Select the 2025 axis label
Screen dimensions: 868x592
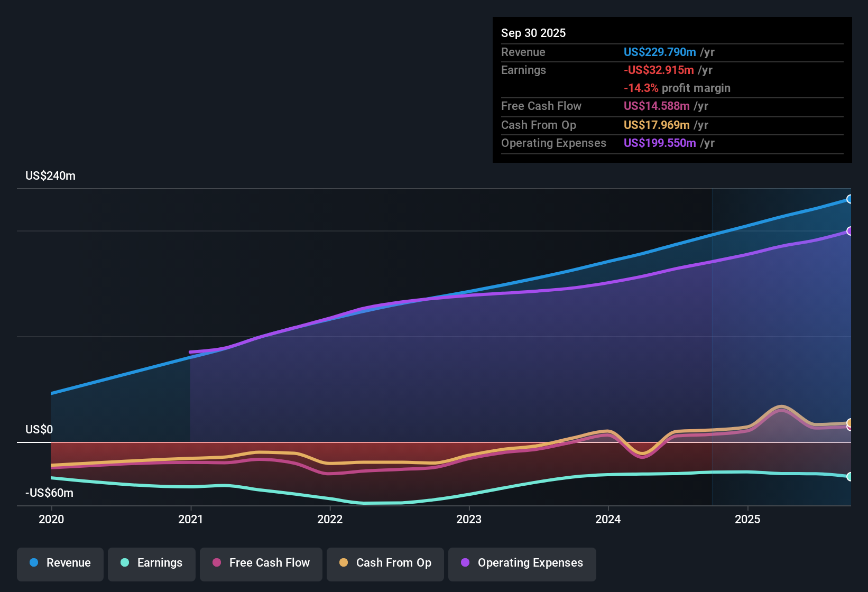click(748, 520)
